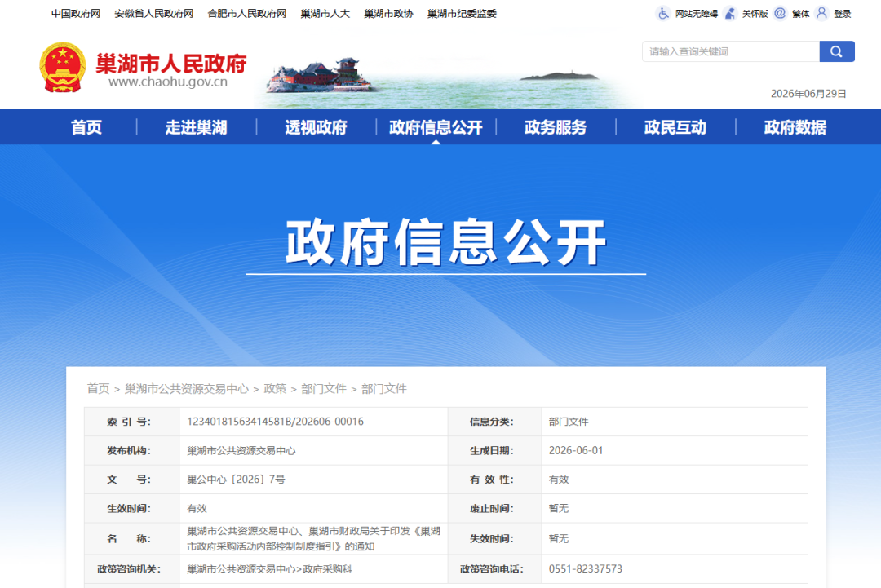Click the document title in 名称 row
Image resolution: width=881 pixels, height=588 pixels.
click(x=313, y=538)
